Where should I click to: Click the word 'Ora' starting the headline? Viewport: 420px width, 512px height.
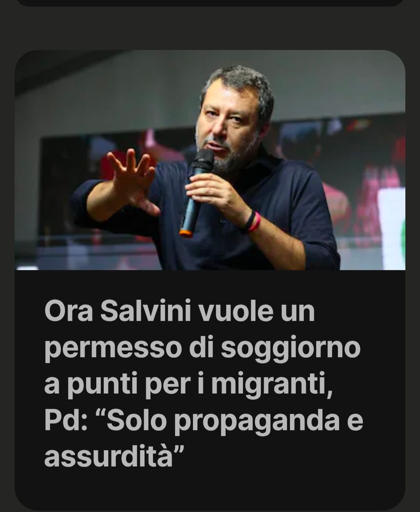point(69,311)
